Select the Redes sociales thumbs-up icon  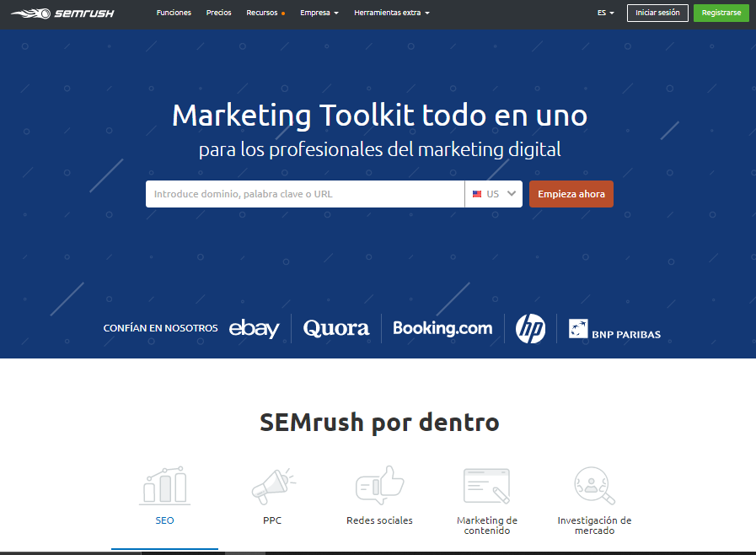(379, 486)
